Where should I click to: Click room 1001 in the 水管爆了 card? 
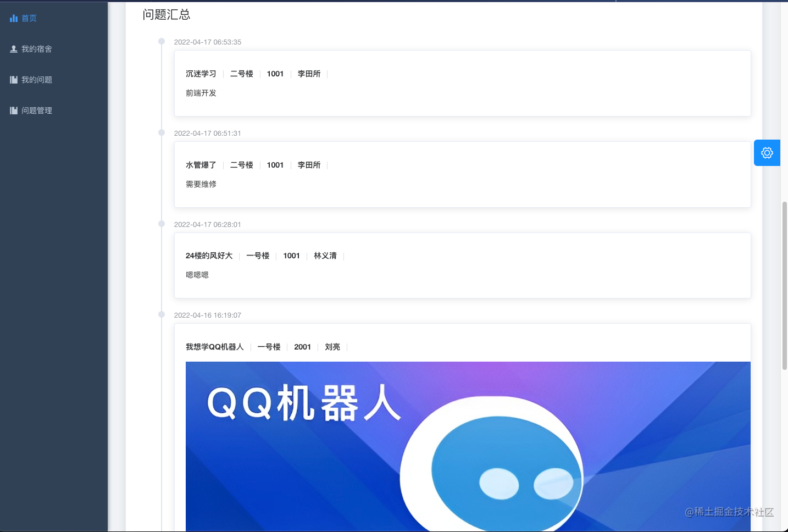275,165
